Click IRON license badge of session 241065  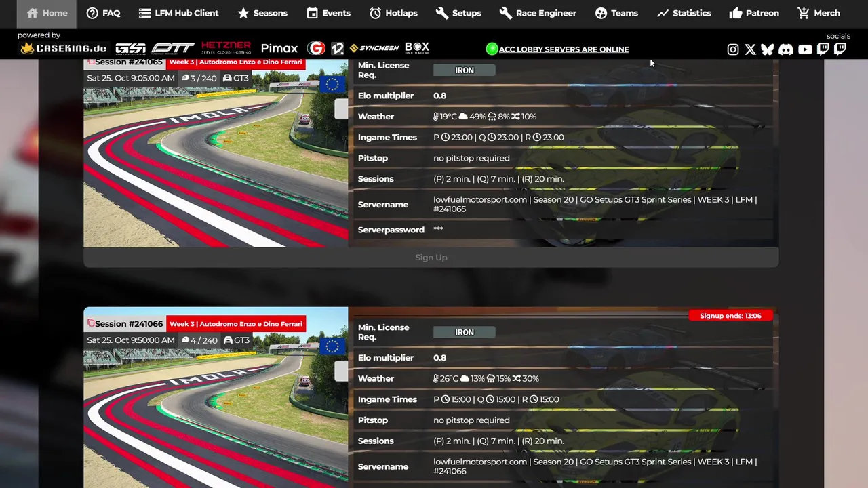click(x=465, y=70)
